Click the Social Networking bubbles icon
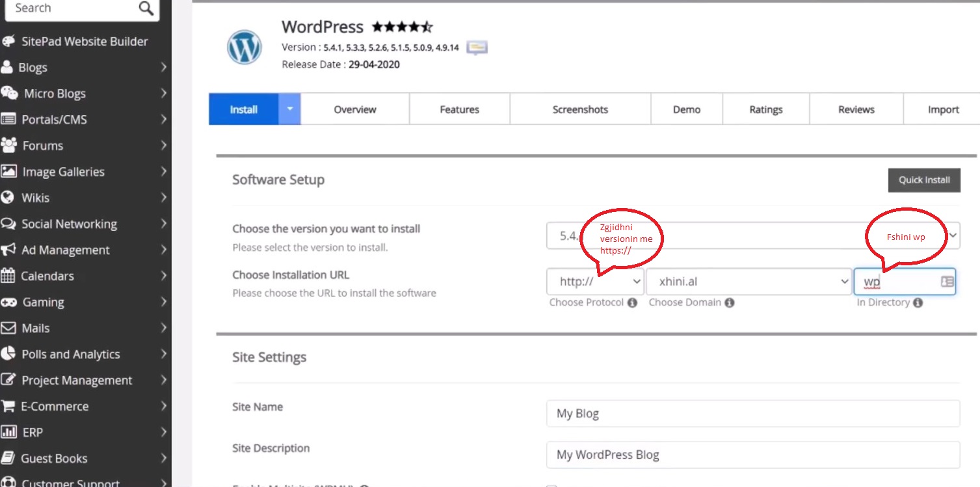This screenshot has width=980, height=487. [8, 223]
